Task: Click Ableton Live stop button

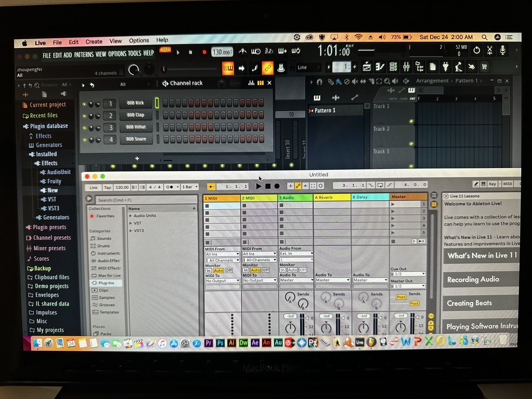Action: [x=268, y=186]
